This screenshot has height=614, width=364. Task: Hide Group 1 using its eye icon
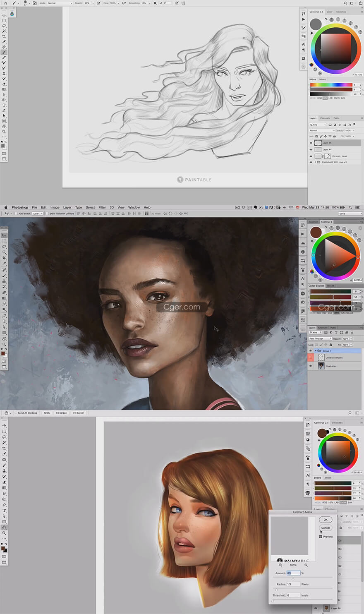311,350
